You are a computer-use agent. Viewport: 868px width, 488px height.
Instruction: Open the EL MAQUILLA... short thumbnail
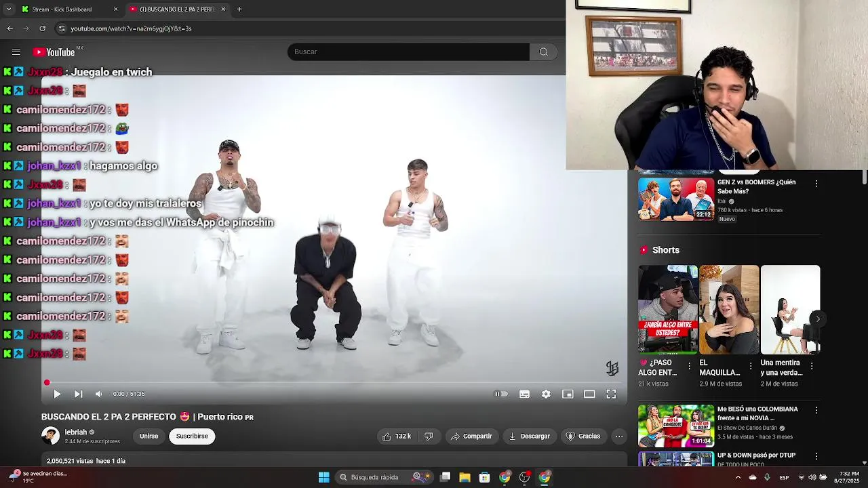coord(729,310)
